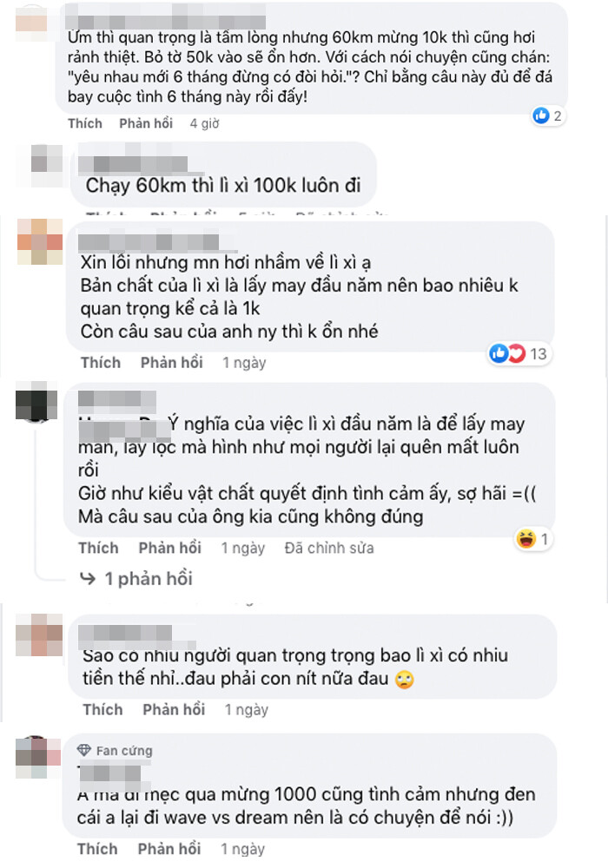Like the comment about 60km mừng 10k
The height and width of the screenshot is (868, 608).
pyautogui.click(x=85, y=123)
